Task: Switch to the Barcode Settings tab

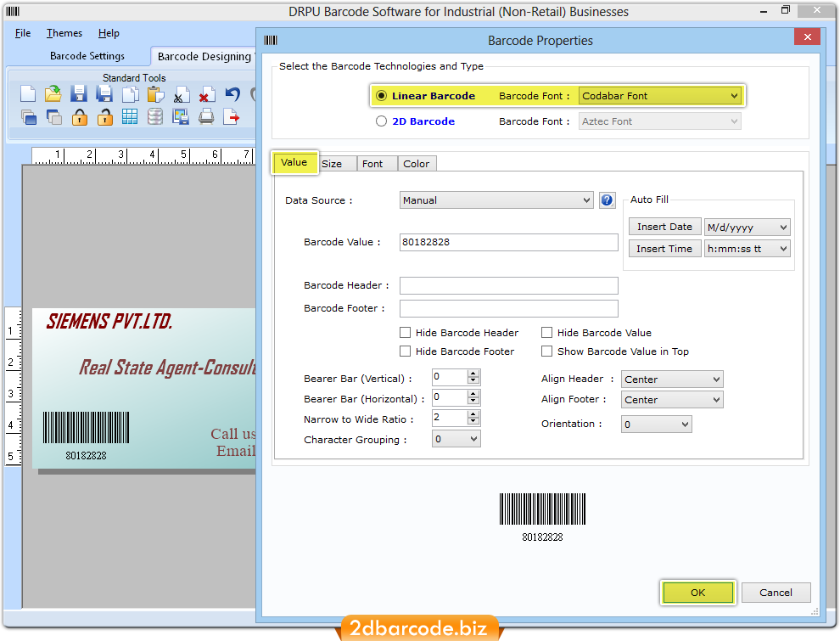Action: pyautogui.click(x=87, y=56)
